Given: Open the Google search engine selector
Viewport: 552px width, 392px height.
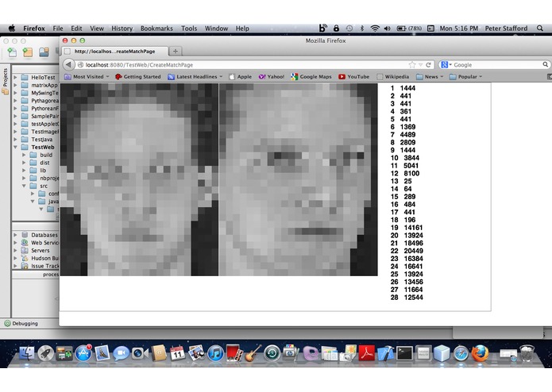Looking at the screenshot, I should (x=446, y=65).
